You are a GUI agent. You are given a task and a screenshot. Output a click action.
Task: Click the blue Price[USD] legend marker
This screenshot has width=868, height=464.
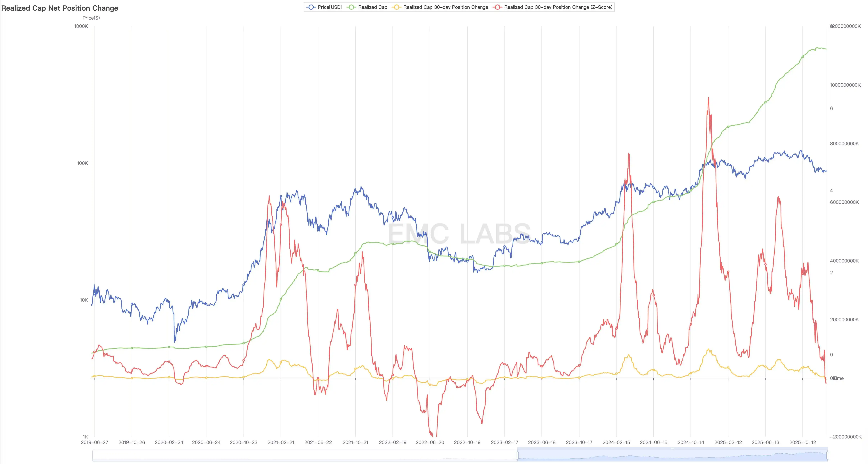tap(311, 7)
